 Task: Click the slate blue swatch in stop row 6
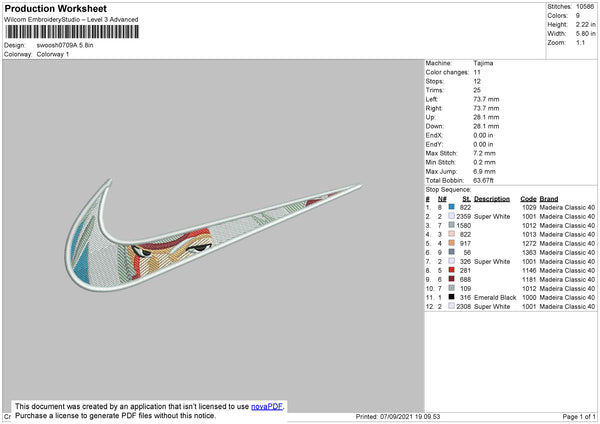[452, 252]
